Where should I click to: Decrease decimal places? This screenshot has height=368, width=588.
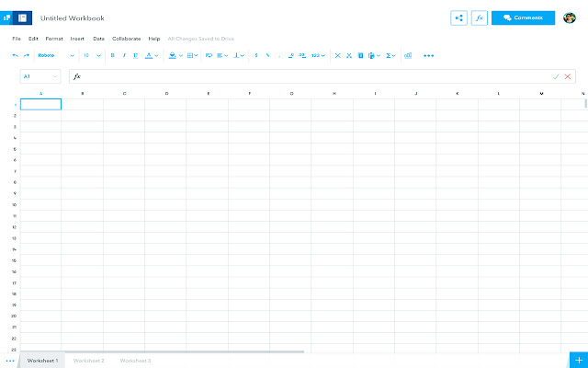(290, 55)
